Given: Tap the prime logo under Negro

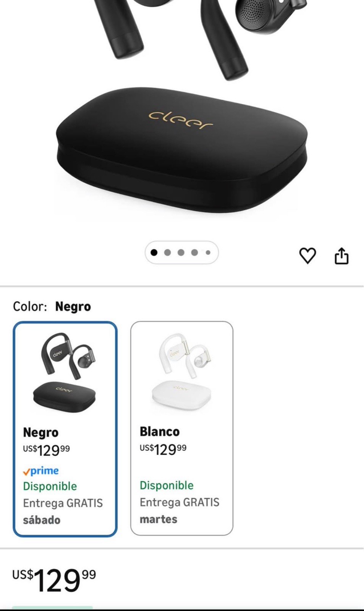Looking at the screenshot, I should point(41,471).
